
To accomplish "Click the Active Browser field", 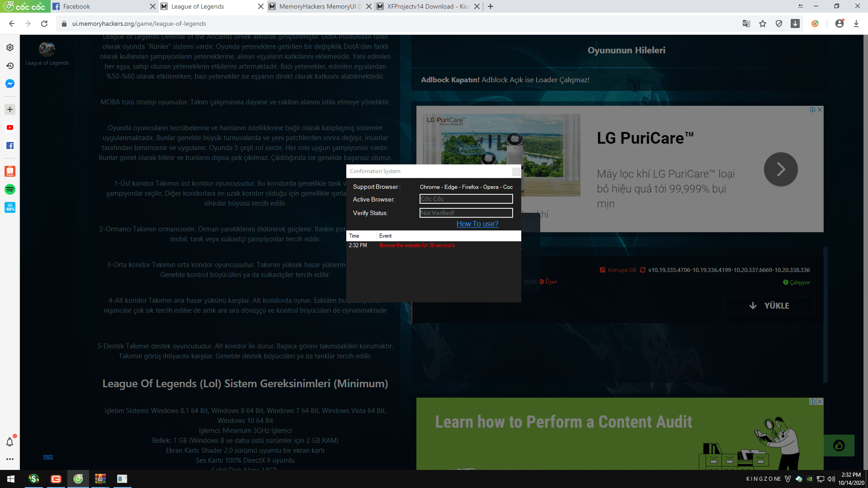I will [x=466, y=199].
